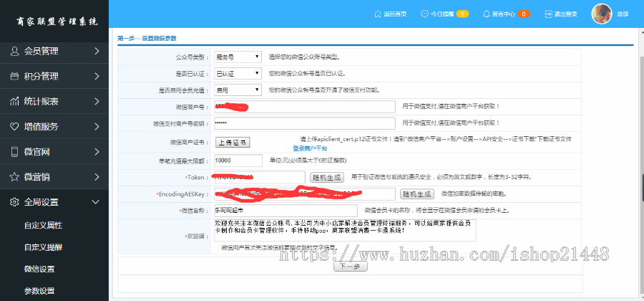Click the 下一步 button
Image resolution: width=644 pixels, height=301 pixels.
[350, 267]
